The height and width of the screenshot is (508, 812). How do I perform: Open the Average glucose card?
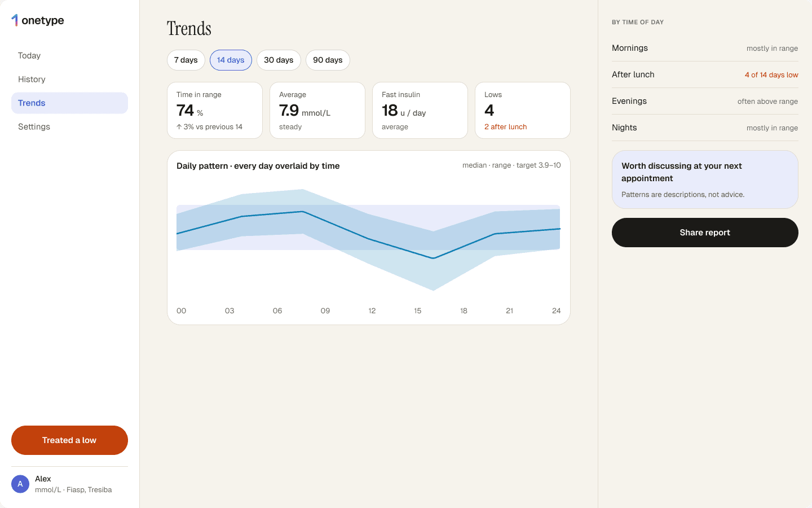pyautogui.click(x=317, y=111)
